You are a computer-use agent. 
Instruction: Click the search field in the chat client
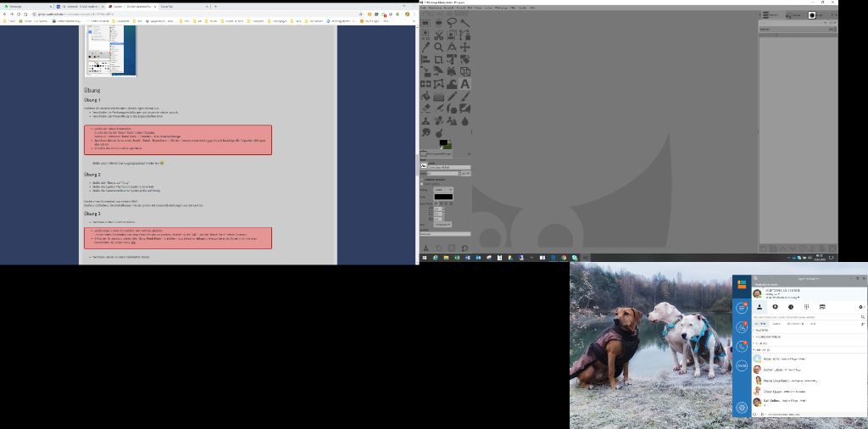[808, 317]
